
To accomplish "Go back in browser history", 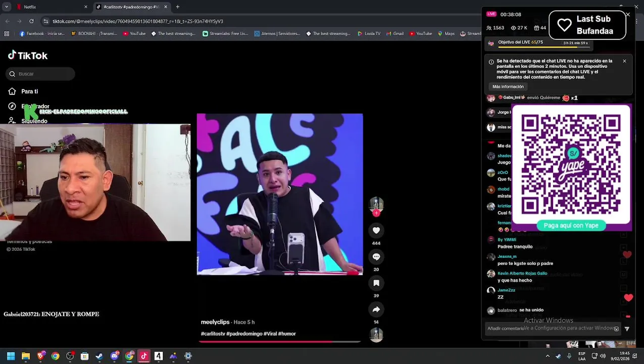I will (7, 21).
